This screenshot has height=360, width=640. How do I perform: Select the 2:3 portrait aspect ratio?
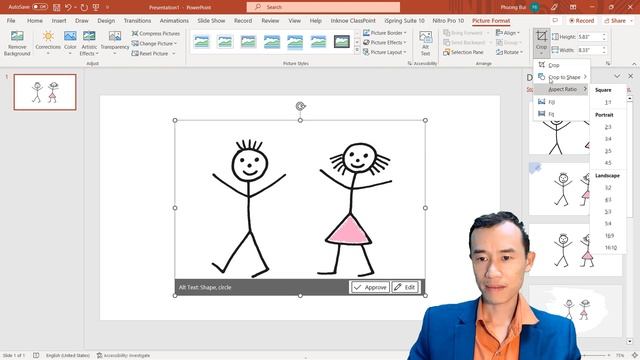(608, 127)
